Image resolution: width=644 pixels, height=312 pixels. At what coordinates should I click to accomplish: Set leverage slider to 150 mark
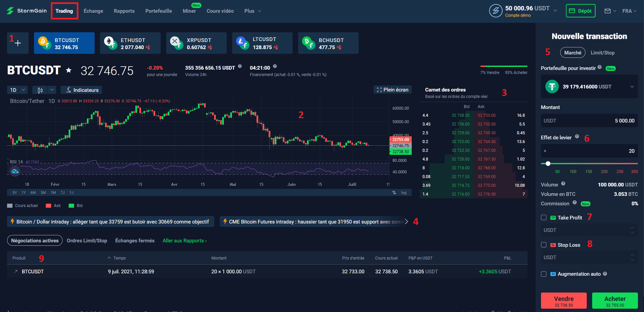pyautogui.click(x=588, y=171)
